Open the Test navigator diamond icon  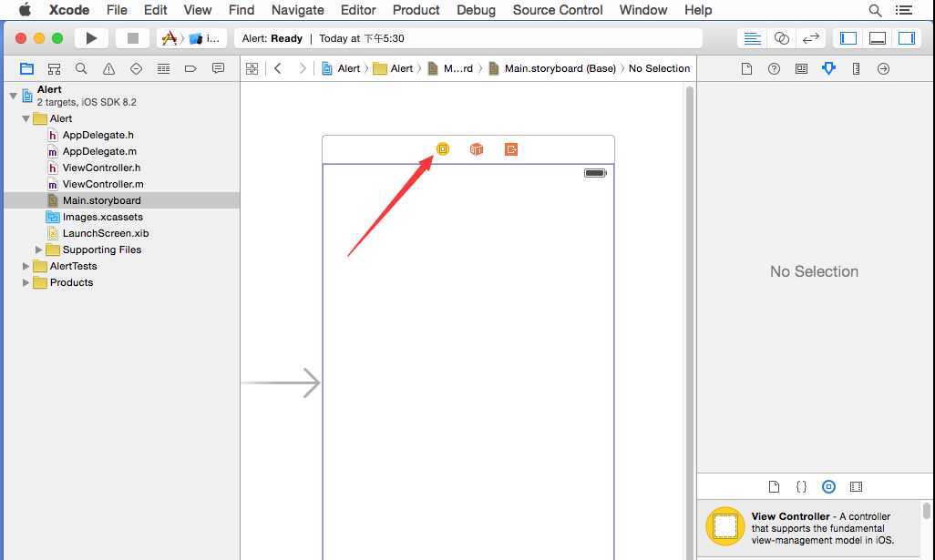pos(136,68)
